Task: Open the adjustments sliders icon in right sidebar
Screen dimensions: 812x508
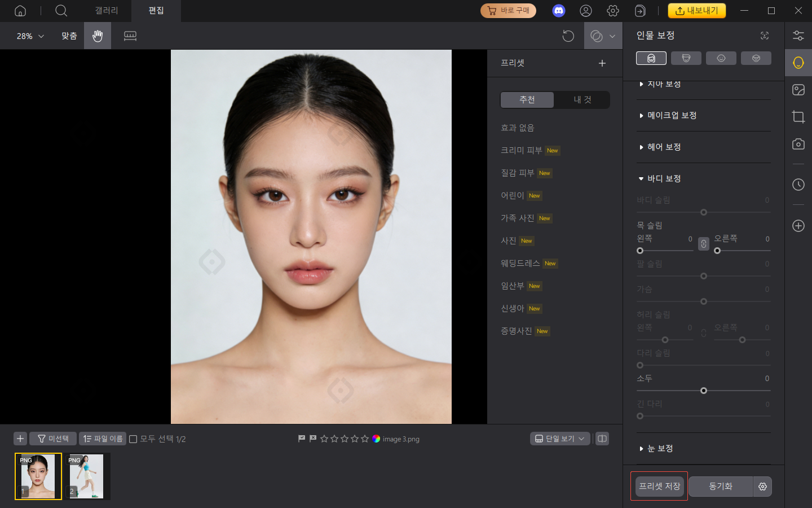Action: 798,35
